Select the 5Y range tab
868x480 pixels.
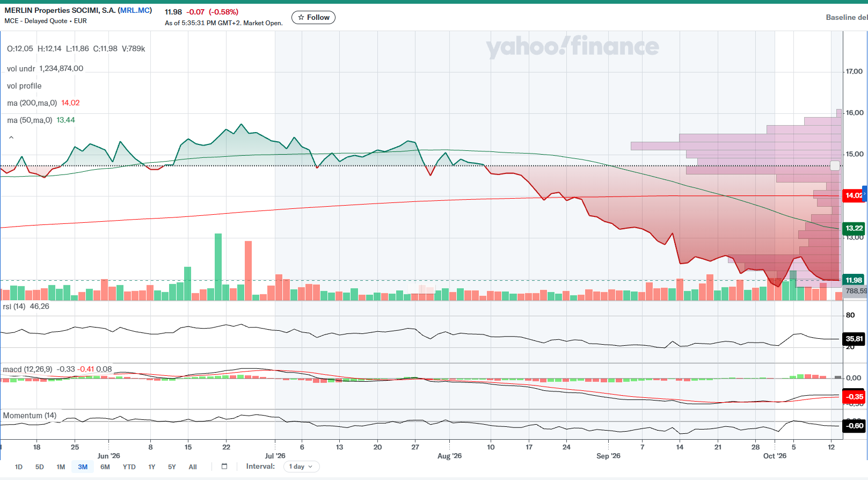[x=172, y=467]
